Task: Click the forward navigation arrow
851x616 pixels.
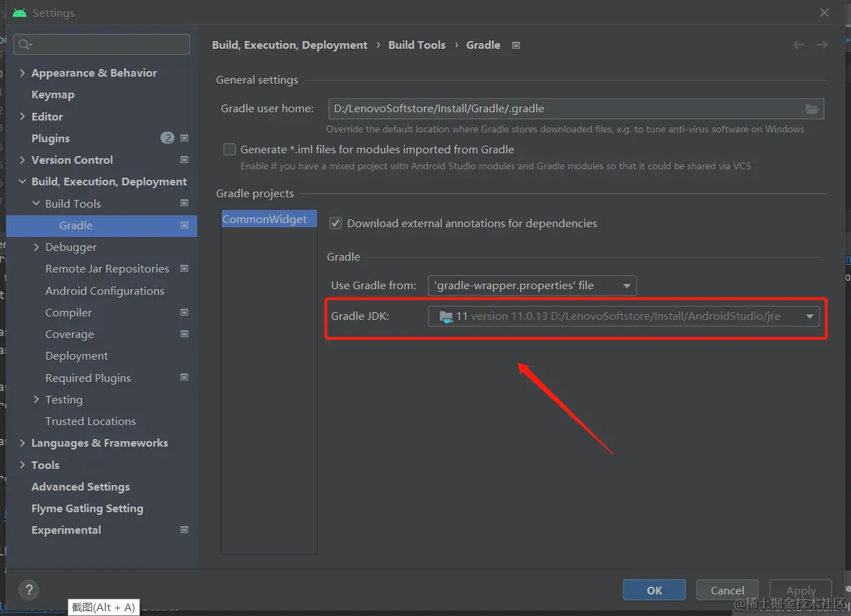Action: (822, 45)
